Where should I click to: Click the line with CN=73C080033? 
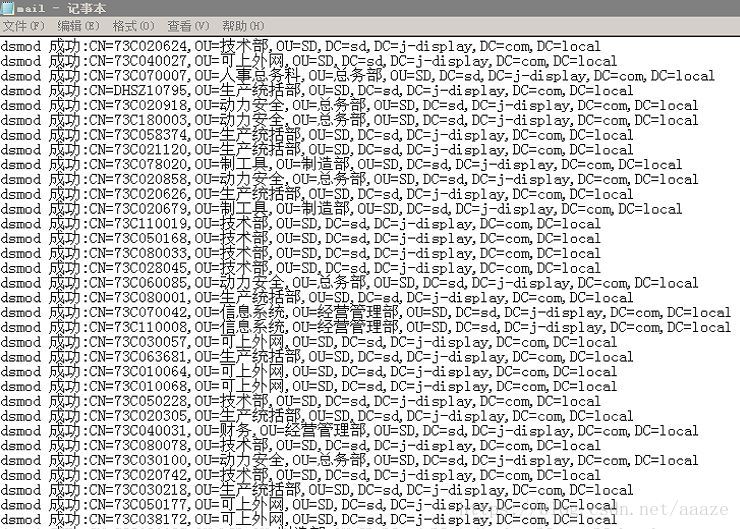301,253
